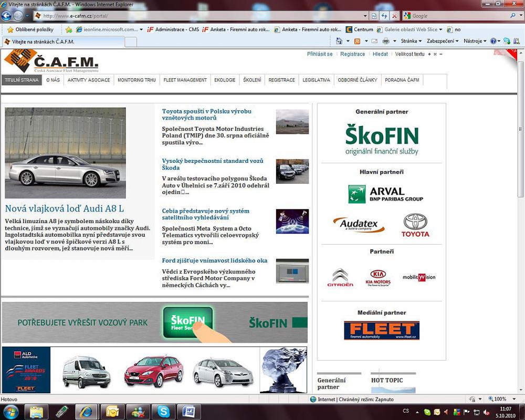Select the TITULNÍ STRANA menu tab
This screenshot has width=525, height=420.
pyautogui.click(x=22, y=80)
